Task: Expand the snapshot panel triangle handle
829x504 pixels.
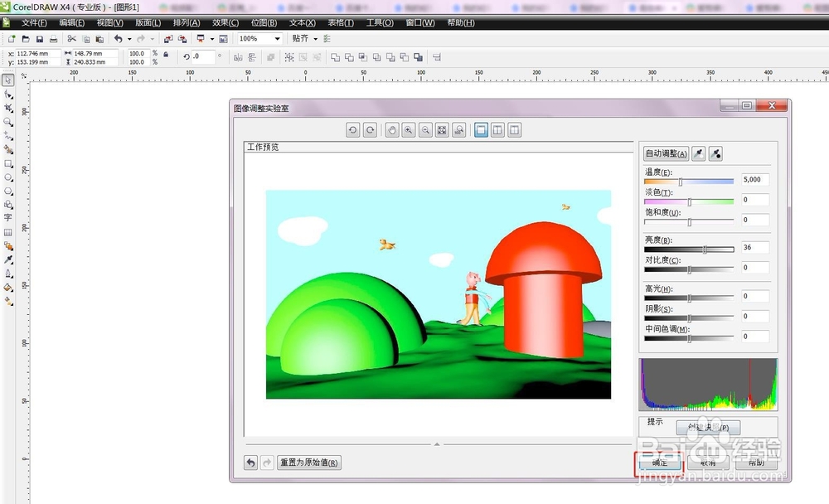Action: (437, 444)
